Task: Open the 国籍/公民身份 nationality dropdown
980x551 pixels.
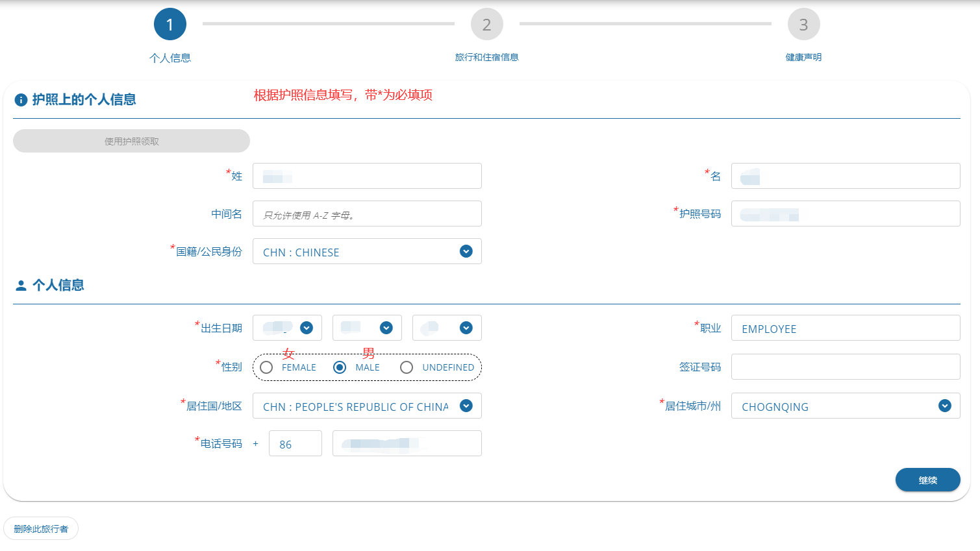Action: 465,251
